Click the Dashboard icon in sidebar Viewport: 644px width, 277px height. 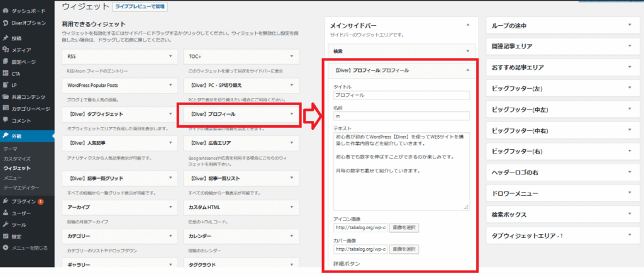coord(6,12)
